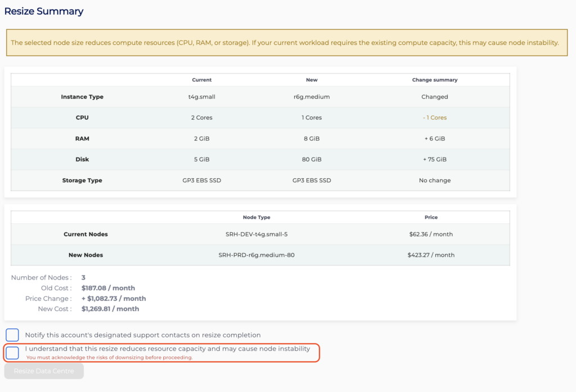
Task: Click the '- 1 Cores' change summary value
Action: tap(435, 118)
